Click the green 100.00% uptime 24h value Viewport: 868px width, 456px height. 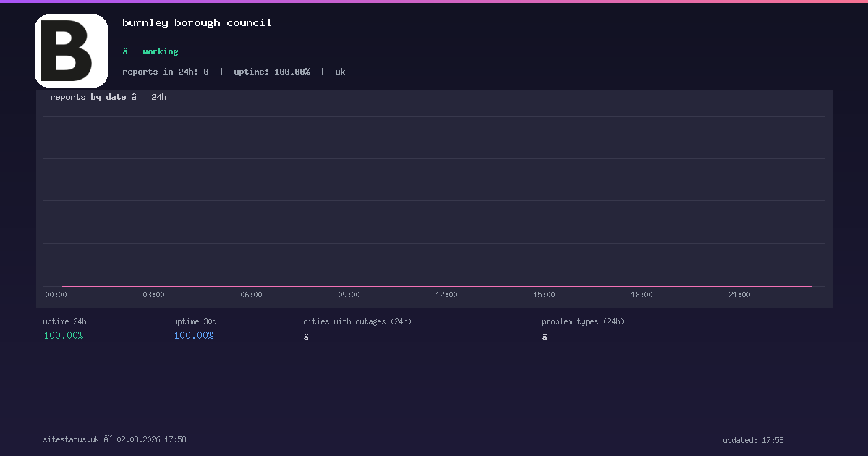pos(64,336)
